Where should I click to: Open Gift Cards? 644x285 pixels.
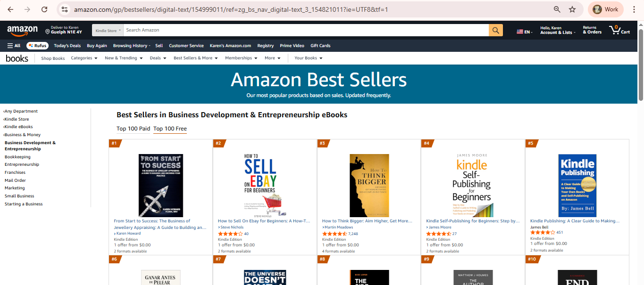(320, 46)
